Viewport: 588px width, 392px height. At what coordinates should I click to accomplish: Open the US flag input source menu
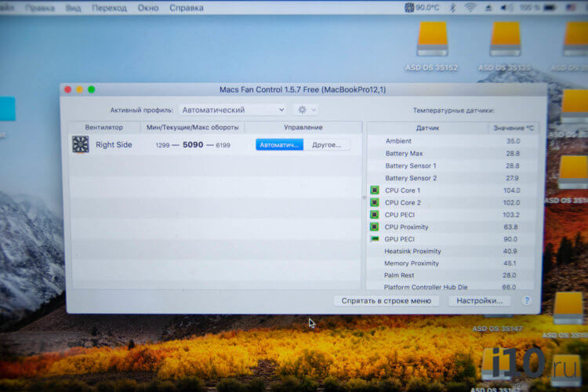[x=571, y=8]
